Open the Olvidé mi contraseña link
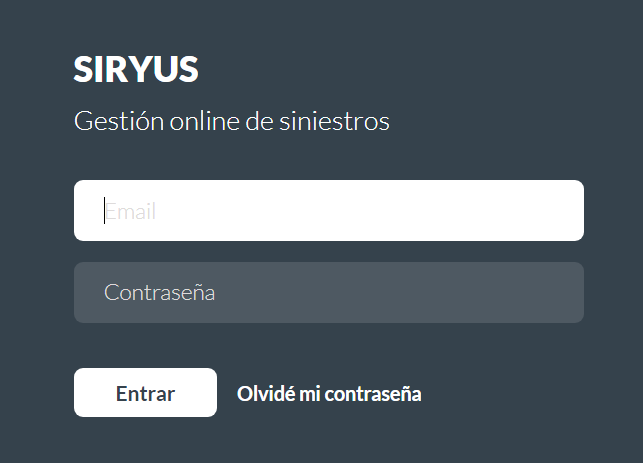Screen dimensions: 643x463 pos(329,394)
